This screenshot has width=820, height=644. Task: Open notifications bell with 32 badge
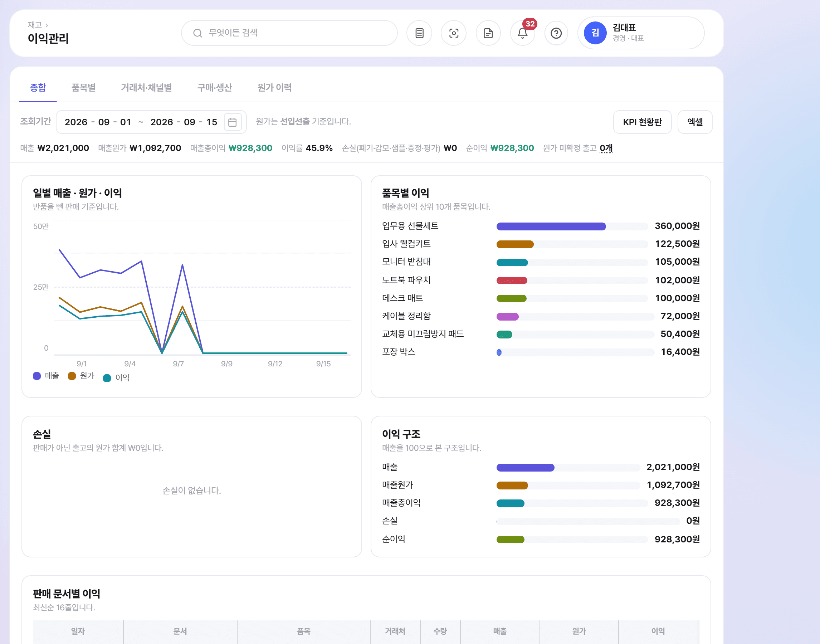[x=523, y=33]
